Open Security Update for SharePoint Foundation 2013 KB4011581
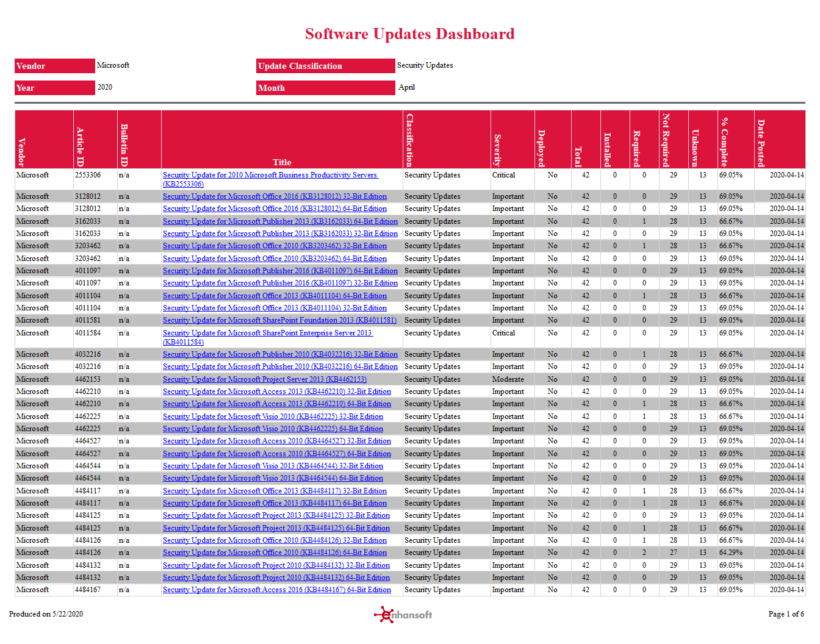This screenshot has width=820, height=644. 279,320
